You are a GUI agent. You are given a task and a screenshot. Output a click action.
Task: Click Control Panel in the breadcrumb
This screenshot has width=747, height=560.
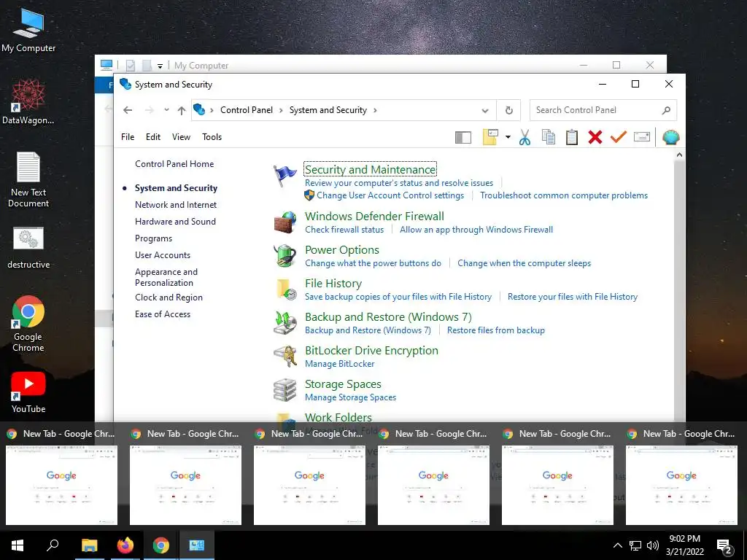click(247, 110)
